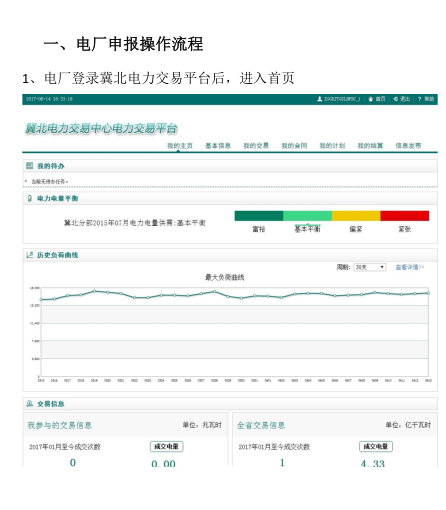Go to the 我的交易 tab

(256, 146)
